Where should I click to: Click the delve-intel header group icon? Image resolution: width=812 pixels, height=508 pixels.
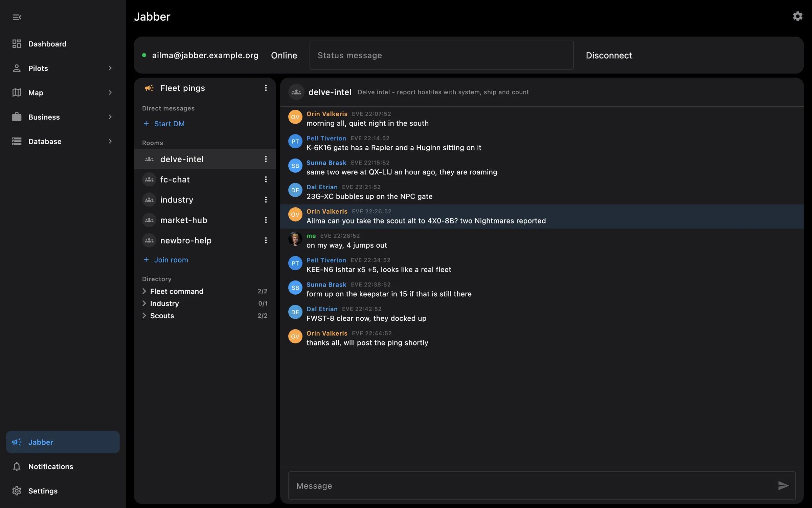tap(296, 92)
